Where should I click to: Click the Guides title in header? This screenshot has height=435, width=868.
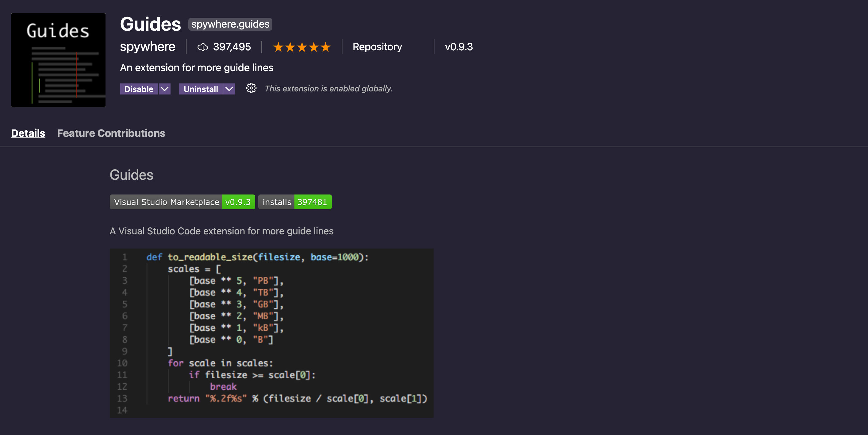[x=151, y=24]
